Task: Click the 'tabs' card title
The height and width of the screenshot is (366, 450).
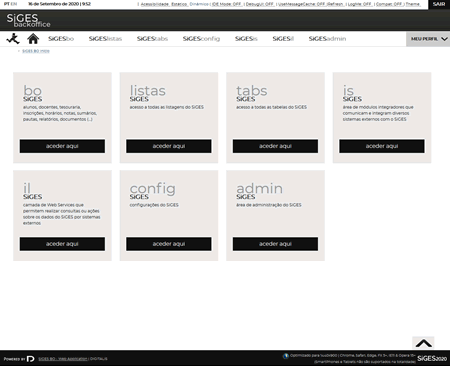Action: tap(252, 91)
